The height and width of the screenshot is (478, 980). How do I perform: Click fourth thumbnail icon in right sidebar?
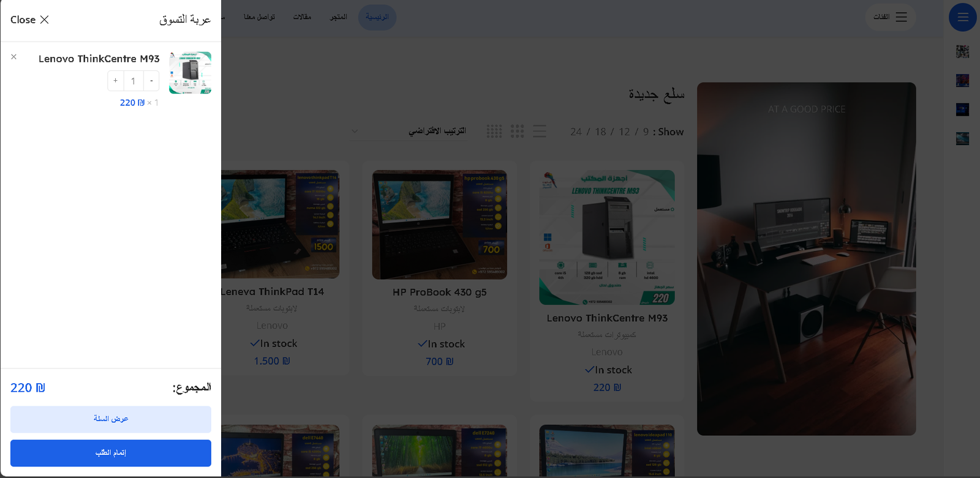pyautogui.click(x=963, y=139)
